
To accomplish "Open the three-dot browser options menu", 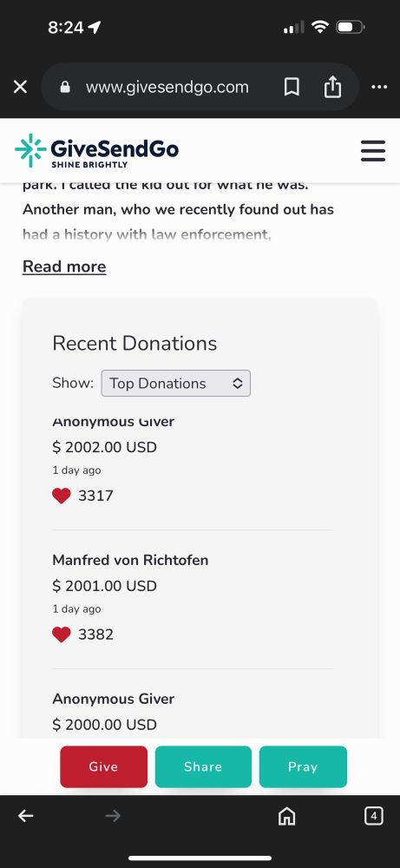I will click(379, 87).
